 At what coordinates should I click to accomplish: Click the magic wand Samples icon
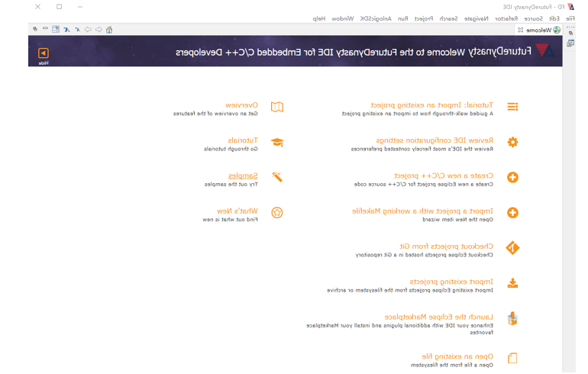pyautogui.click(x=277, y=177)
